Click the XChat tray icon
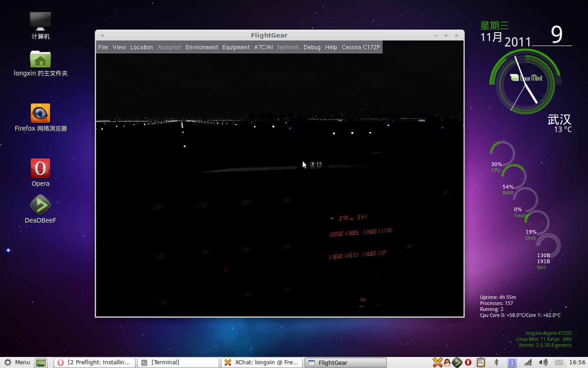Viewport: 588px width, 368px height. click(x=438, y=362)
